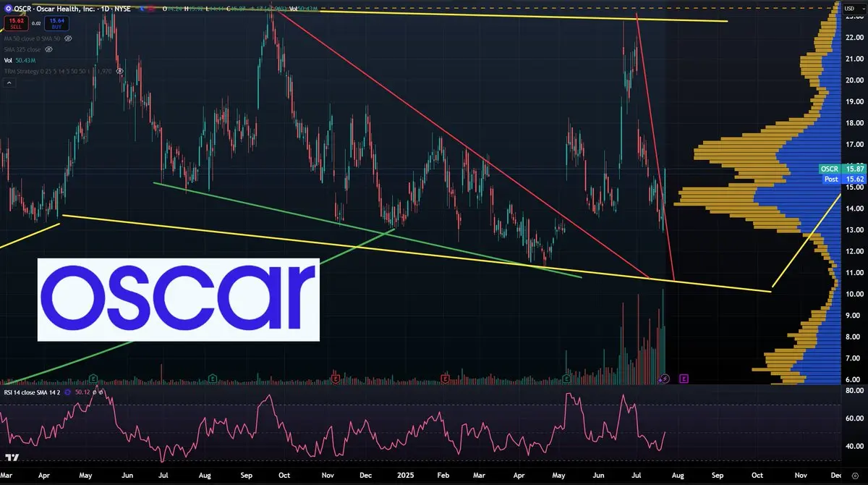
Task: Select the Vol 50.43M volume legend
Action: (20, 60)
